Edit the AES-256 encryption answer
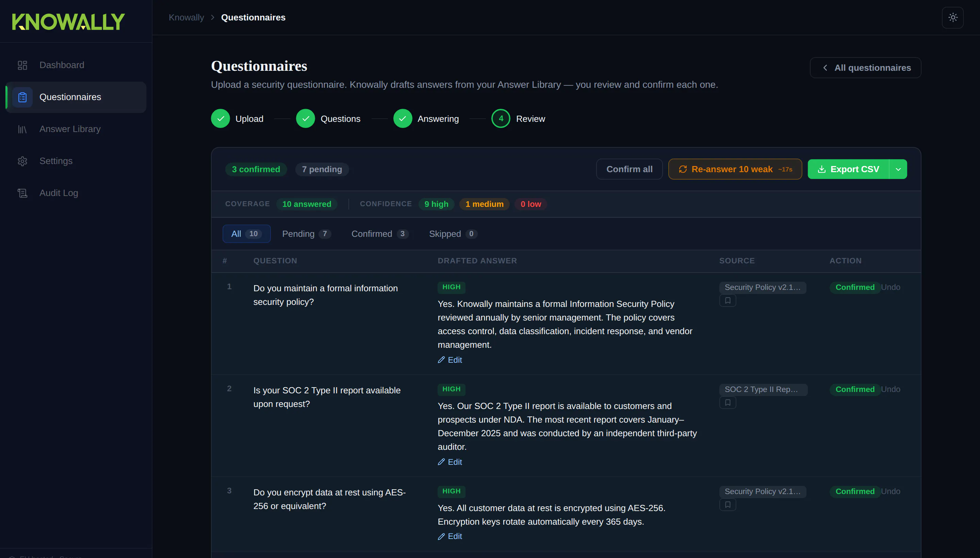Image resolution: width=980 pixels, height=558 pixels. tap(450, 537)
